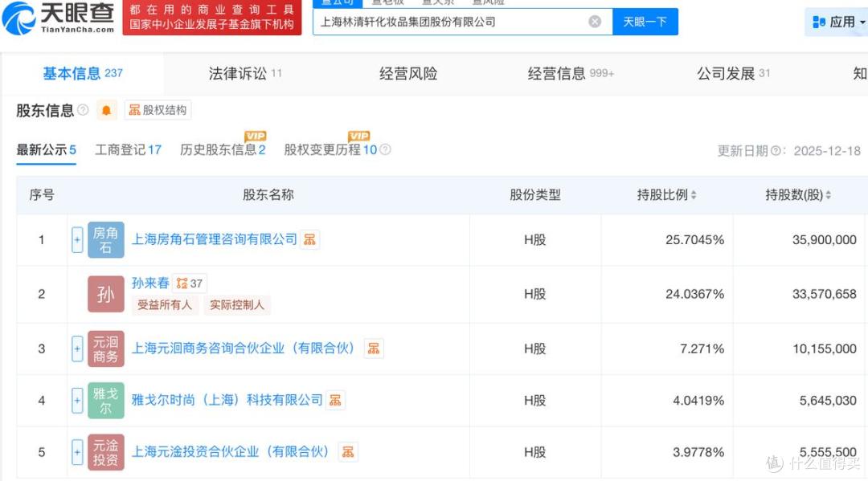Image resolution: width=868 pixels, height=481 pixels.
Task: Open the 经营风险 tab
Action: tap(408, 73)
